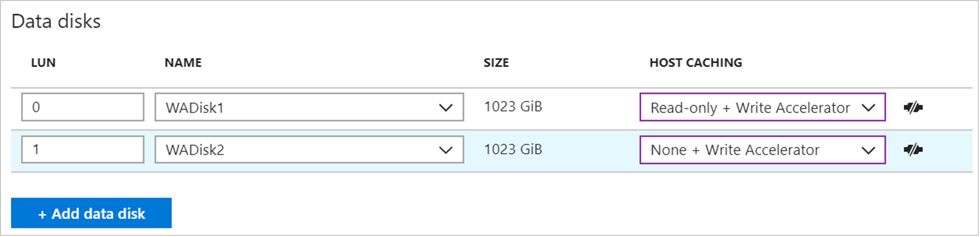Click the chevron in the Read-only caching box
The image size is (980, 237).
(x=868, y=108)
